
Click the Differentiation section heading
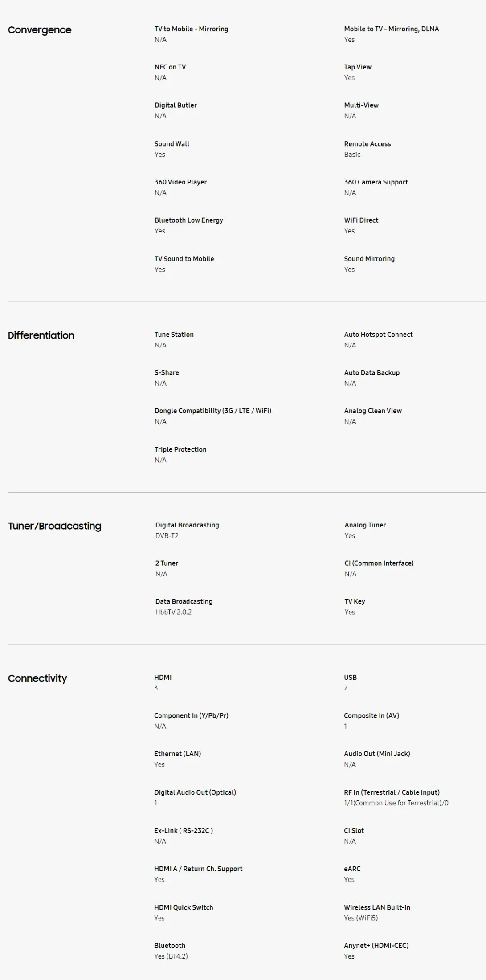pyautogui.click(x=41, y=335)
